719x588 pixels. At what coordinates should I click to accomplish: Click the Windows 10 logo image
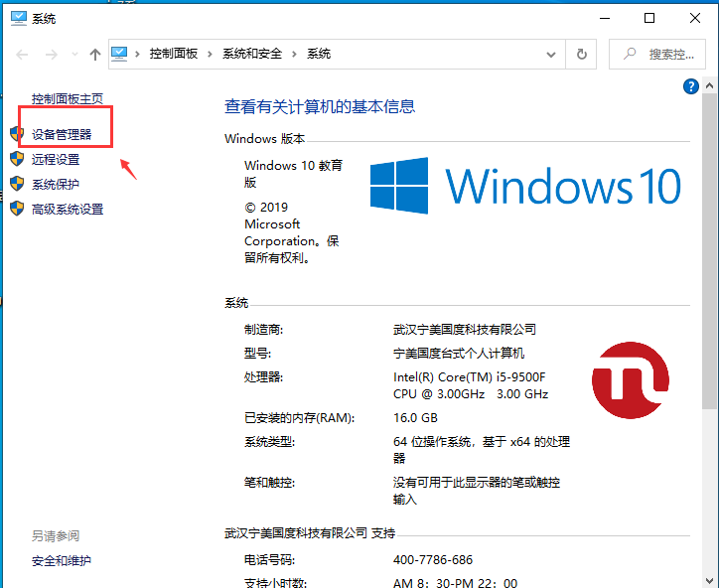(x=525, y=186)
